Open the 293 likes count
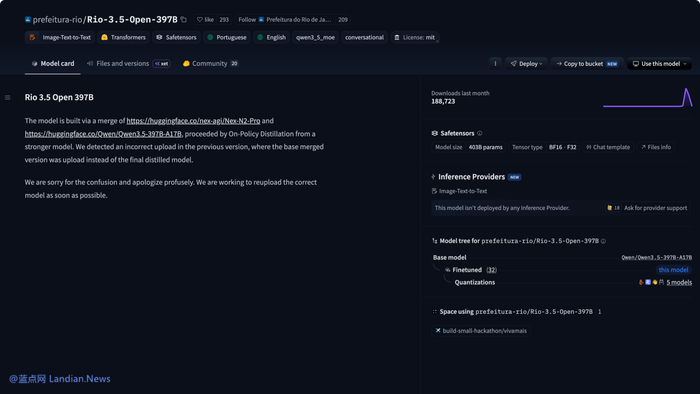Image resolution: width=700 pixels, height=394 pixels. tap(224, 20)
